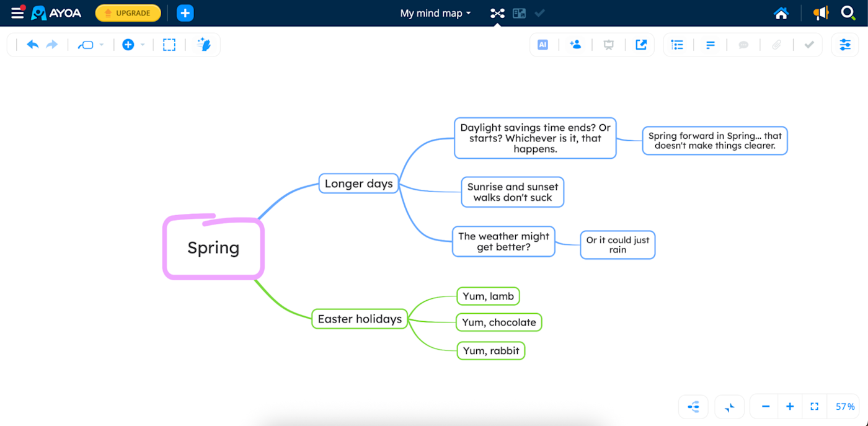
Task: Select the branch shape tool
Action: click(x=85, y=45)
